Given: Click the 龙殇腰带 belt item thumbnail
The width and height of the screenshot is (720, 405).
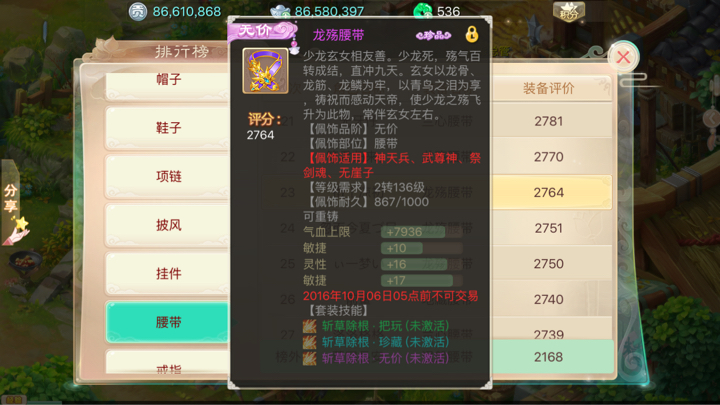Looking at the screenshot, I should tap(265, 71).
